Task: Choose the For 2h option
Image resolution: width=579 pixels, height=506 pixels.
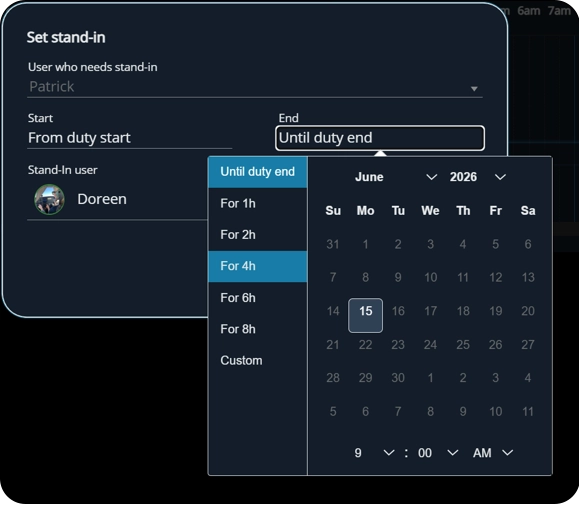Action: [x=258, y=235]
